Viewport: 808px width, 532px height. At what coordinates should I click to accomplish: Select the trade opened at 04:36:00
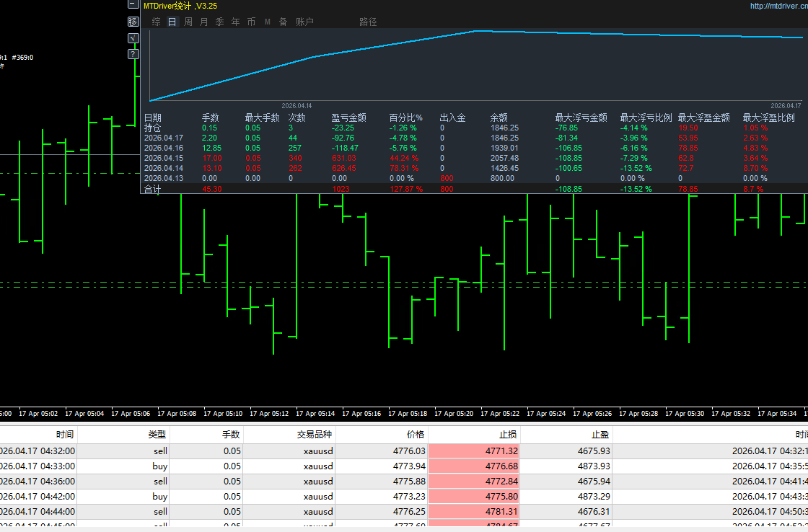pyautogui.click(x=404, y=481)
